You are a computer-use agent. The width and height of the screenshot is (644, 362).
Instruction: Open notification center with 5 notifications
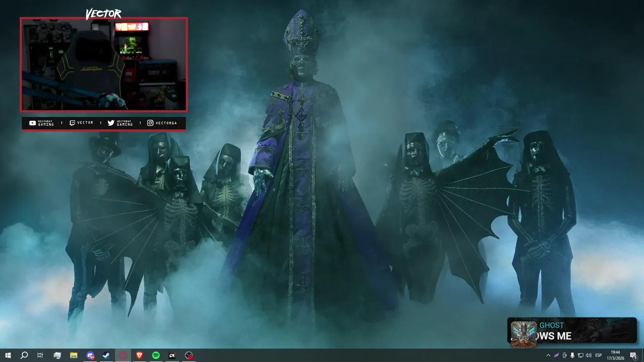(x=633, y=355)
